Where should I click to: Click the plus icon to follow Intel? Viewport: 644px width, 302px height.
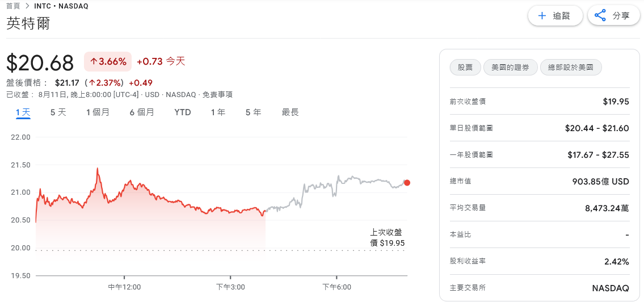coord(542,16)
